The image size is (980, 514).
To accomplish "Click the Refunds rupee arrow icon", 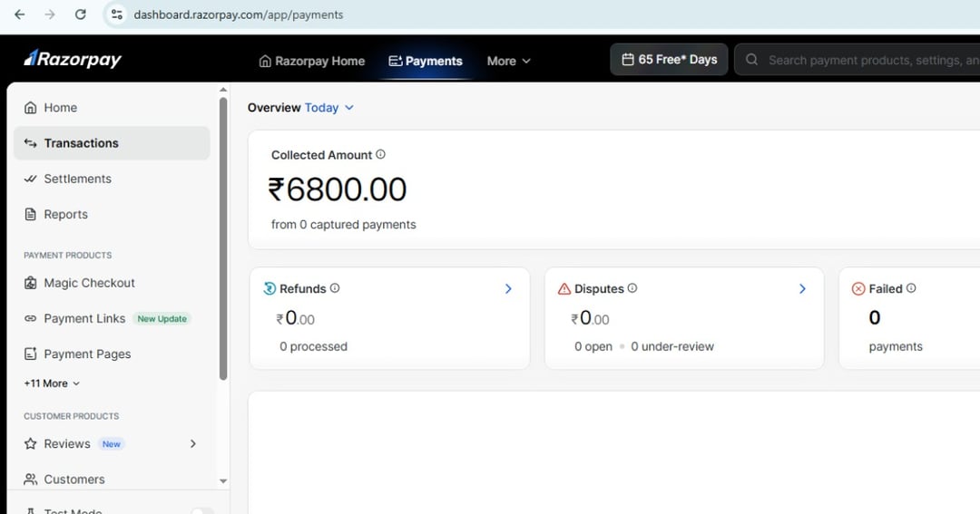I will pyautogui.click(x=269, y=288).
